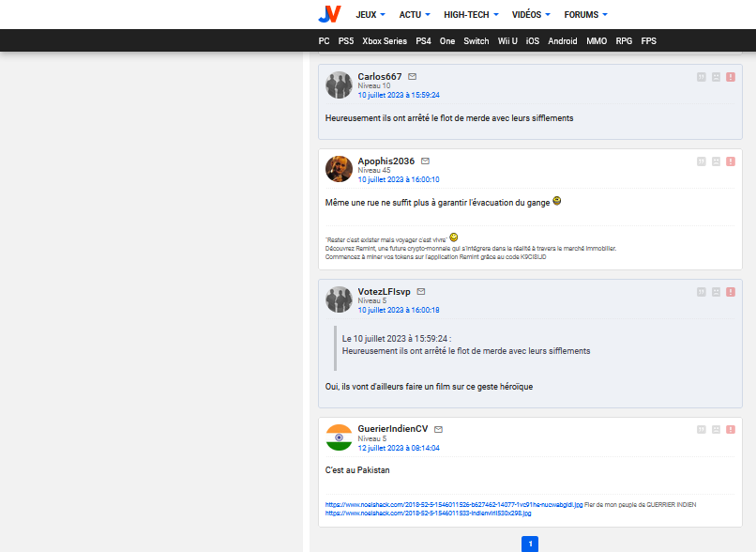Quote the post by VotezLFIsvp
The image size is (756, 552).
point(701,292)
